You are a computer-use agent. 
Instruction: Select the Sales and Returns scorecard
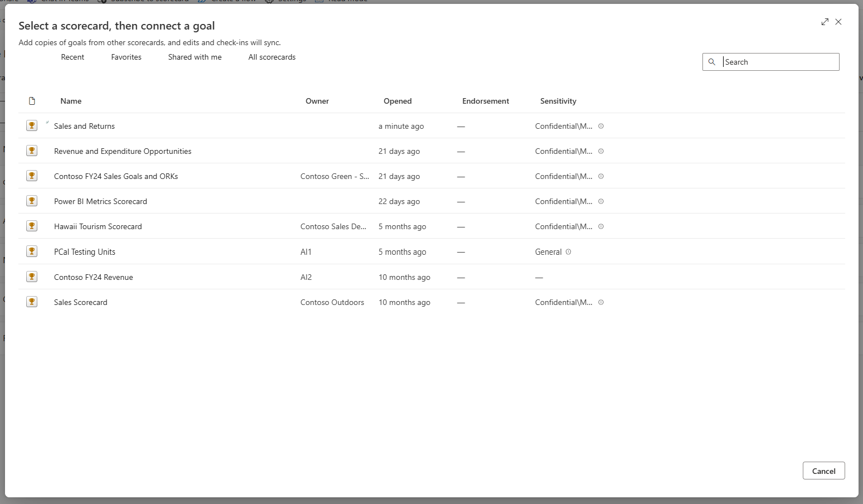point(84,126)
